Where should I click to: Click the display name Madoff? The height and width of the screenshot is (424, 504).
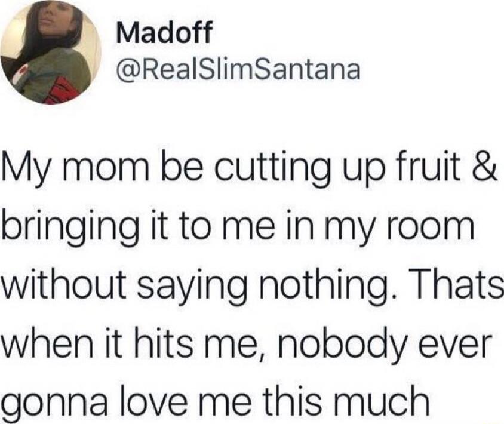164,32
